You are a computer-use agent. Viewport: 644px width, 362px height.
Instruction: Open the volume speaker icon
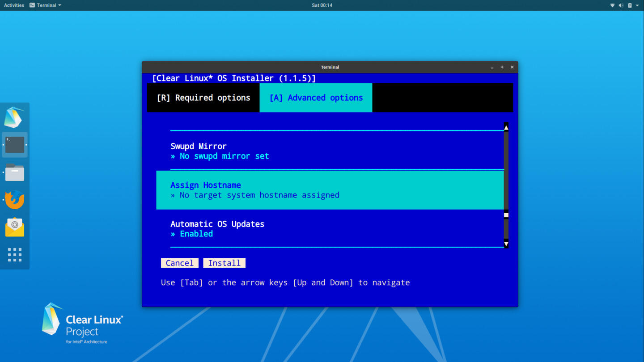point(621,5)
